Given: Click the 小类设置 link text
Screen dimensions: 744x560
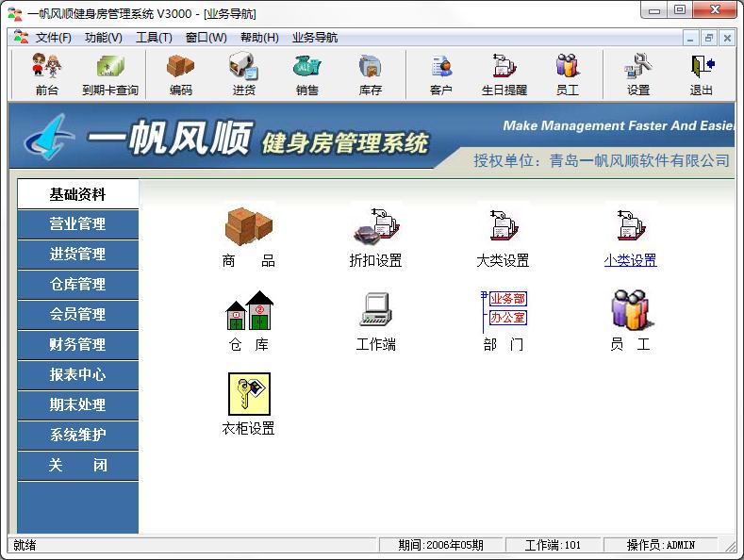Looking at the screenshot, I should 630,260.
